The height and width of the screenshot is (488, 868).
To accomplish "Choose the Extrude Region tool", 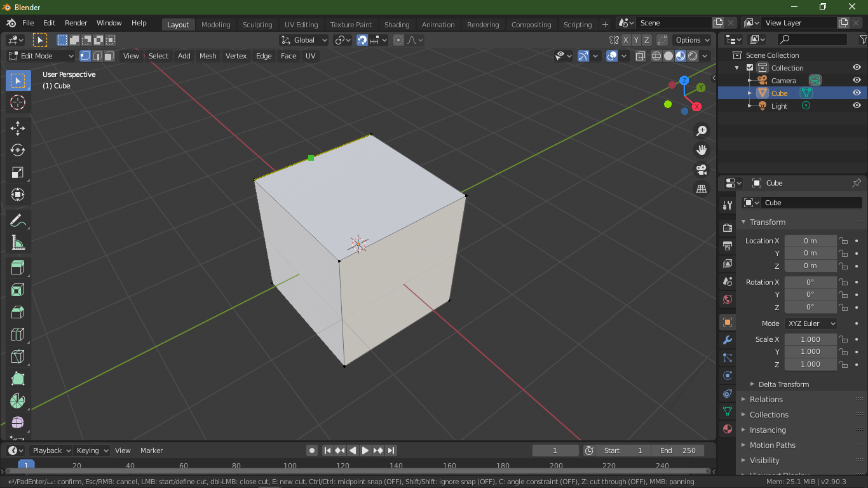I will [18, 268].
